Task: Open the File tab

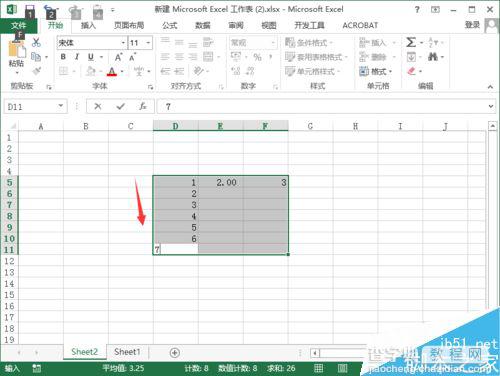Action: pyautogui.click(x=18, y=25)
